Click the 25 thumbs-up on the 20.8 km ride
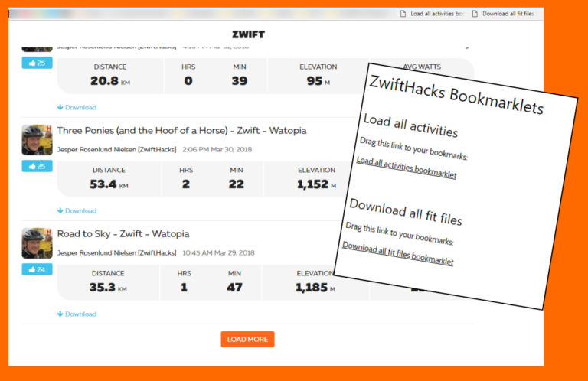Viewport: 588px width, 381px height. (x=37, y=63)
